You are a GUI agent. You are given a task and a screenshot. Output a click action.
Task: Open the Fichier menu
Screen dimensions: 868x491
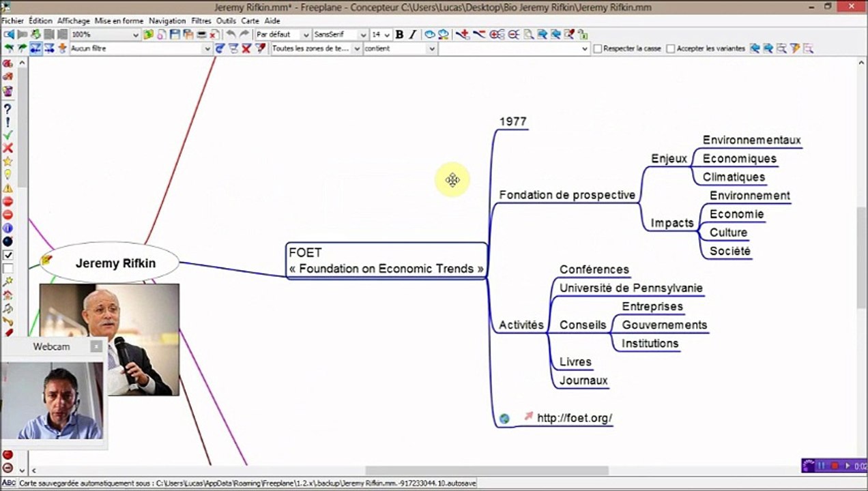(12, 21)
